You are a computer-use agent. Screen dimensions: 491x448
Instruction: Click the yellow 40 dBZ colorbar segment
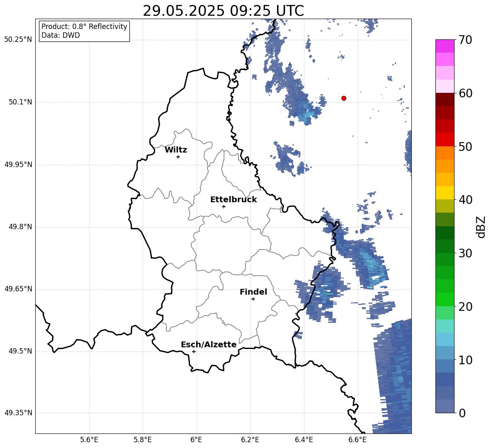coord(445,193)
